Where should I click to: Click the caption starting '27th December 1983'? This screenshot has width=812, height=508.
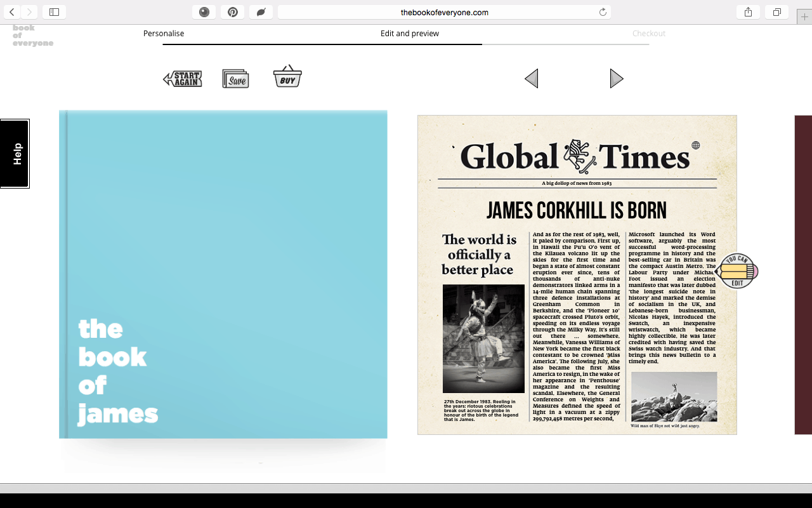click(482, 410)
